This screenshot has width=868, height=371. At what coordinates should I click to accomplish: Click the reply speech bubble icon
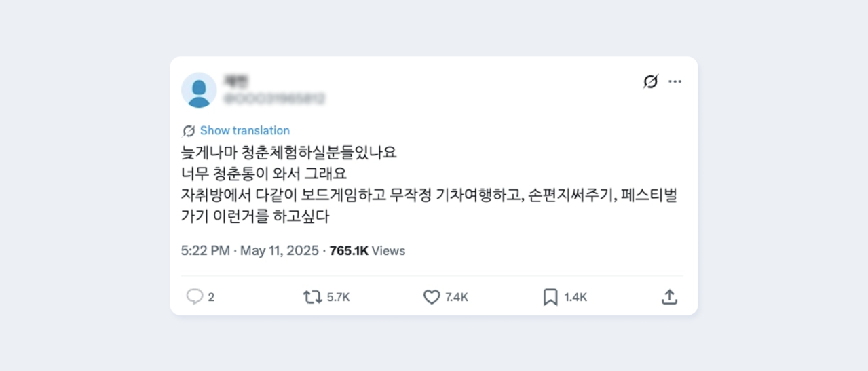tap(195, 297)
